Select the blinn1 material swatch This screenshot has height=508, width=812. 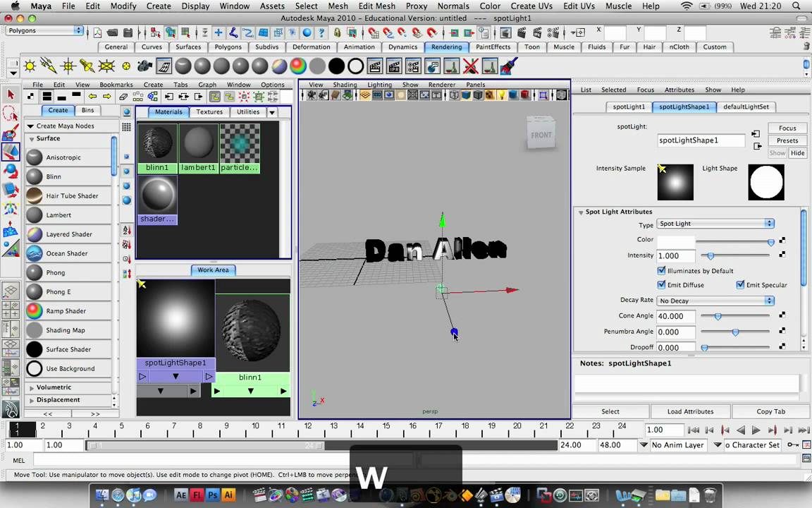tap(157, 147)
